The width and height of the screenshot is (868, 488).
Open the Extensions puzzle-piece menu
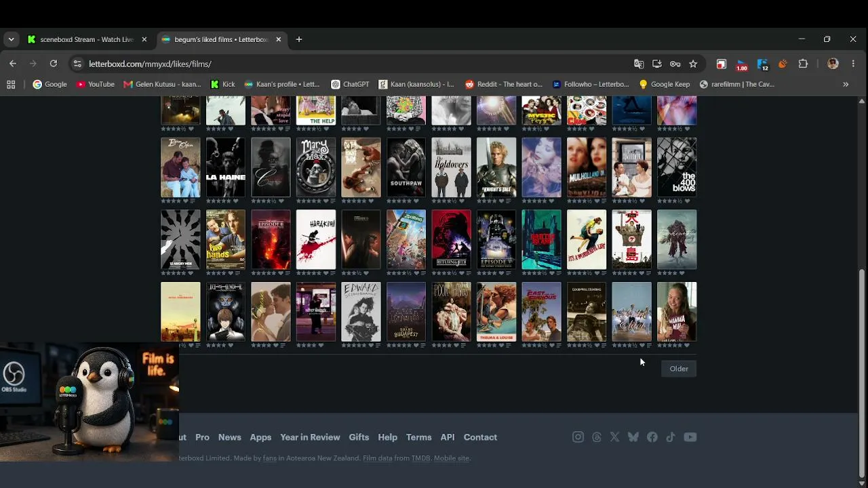pos(803,64)
